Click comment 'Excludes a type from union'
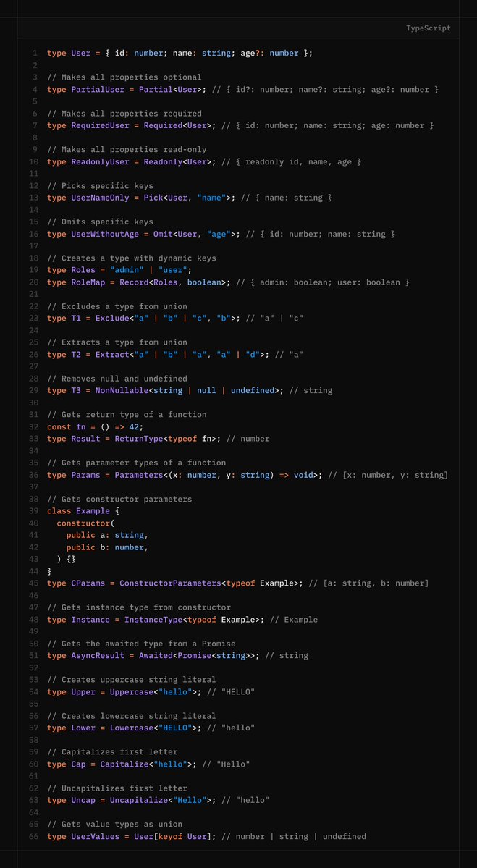477x868 pixels. [117, 306]
